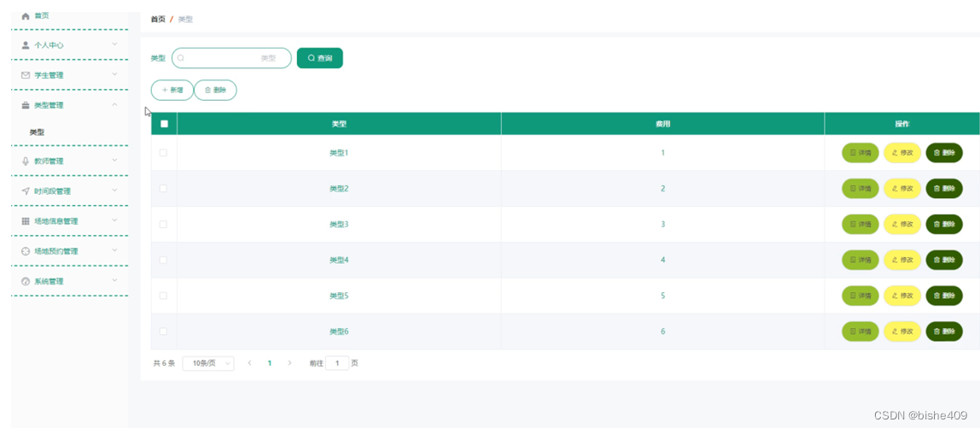Open 首页 menu item in sidebar
This screenshot has height=428, width=980.
coord(70,15)
